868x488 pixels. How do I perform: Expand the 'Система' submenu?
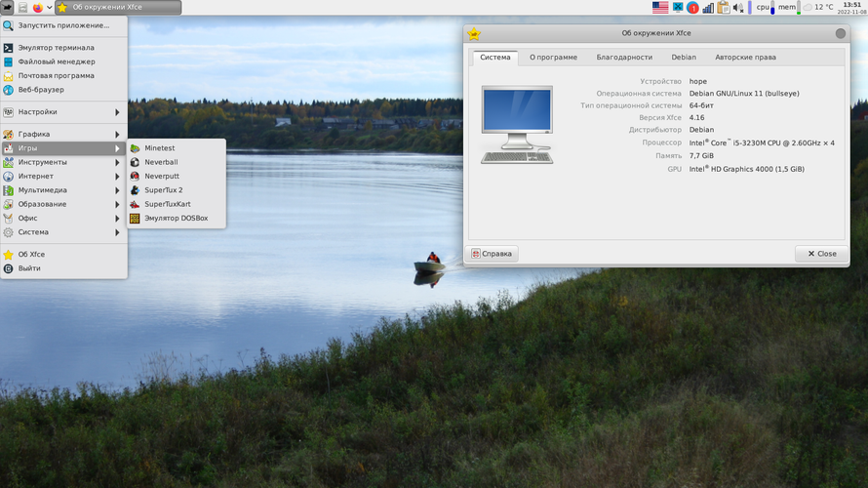pyautogui.click(x=63, y=232)
